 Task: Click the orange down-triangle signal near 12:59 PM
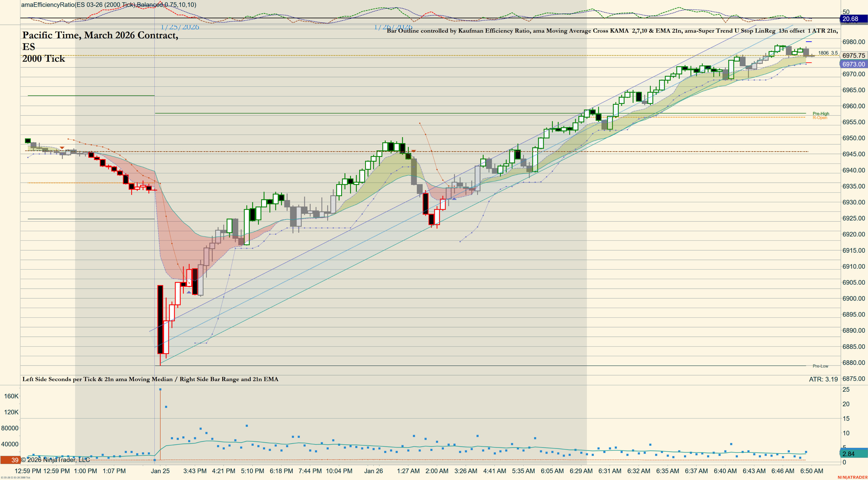click(62, 148)
